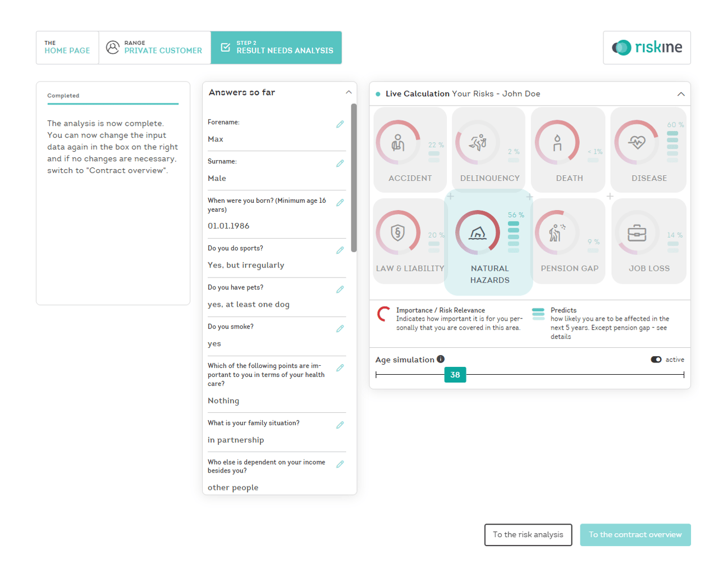This screenshot has height=582, width=728.
Task: Select the Disease heart icon
Action: coord(637,143)
